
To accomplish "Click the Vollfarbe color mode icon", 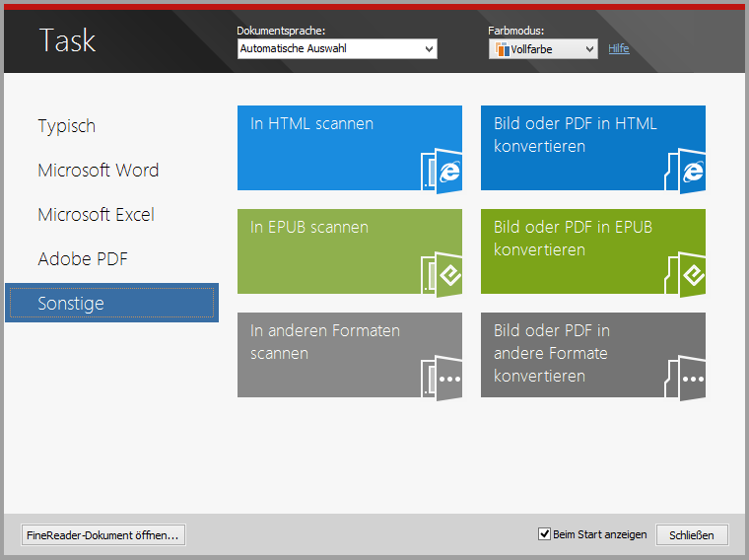I will coord(502,49).
